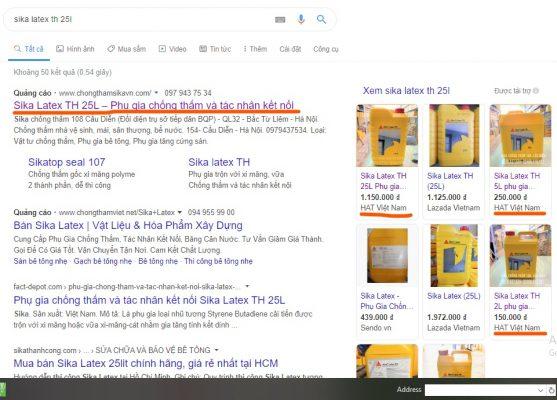Screen dimensions: 557x400
Task: Click the 'Thi công bê tông nhẹ' sublink
Action: tap(218, 261)
